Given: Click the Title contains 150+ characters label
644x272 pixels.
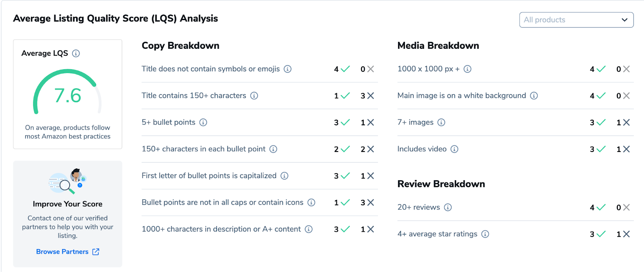Looking at the screenshot, I should click(x=194, y=96).
